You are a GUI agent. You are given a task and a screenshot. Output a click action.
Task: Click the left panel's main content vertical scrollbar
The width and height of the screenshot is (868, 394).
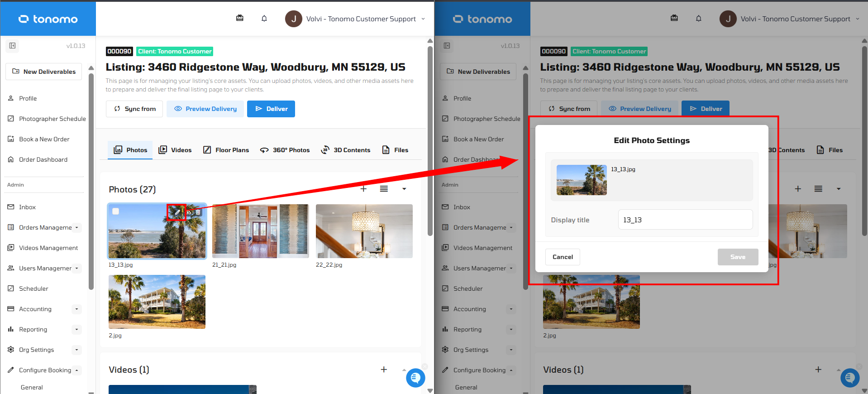[430, 140]
